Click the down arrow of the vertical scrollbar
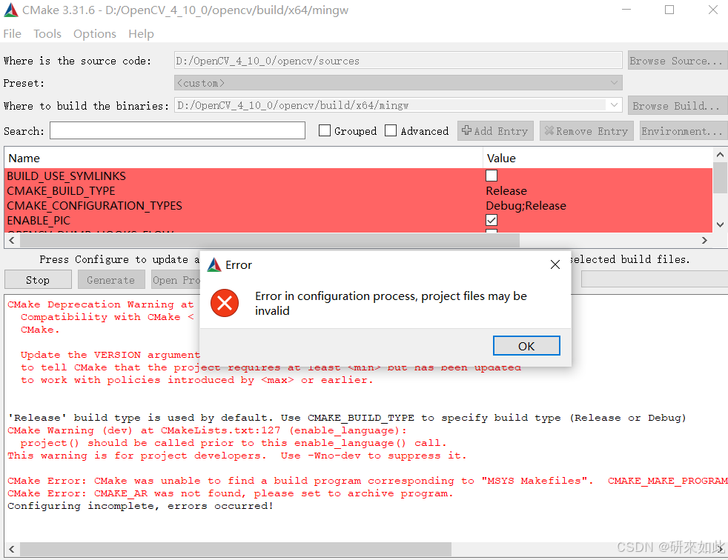Image resolution: width=728 pixels, height=560 pixels. (x=720, y=224)
